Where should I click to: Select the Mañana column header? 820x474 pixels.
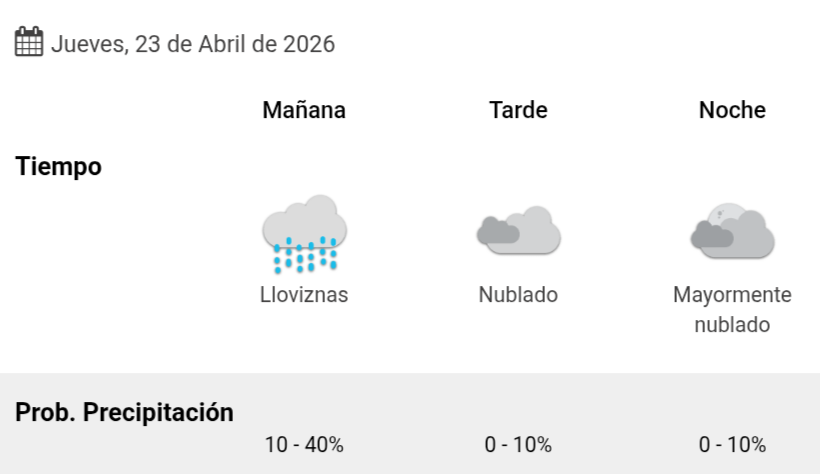click(x=304, y=110)
